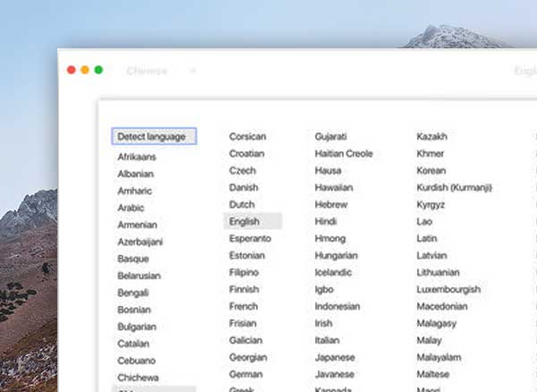537x392 pixels.
Task: Select Corsican language
Action: point(248,136)
